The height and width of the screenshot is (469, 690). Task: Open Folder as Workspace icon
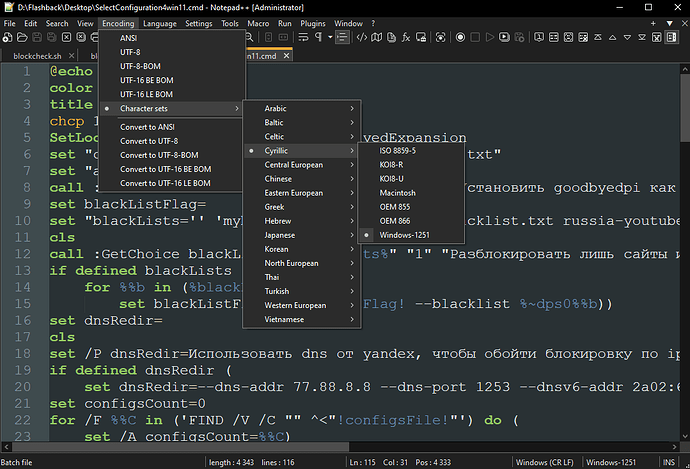[421, 37]
